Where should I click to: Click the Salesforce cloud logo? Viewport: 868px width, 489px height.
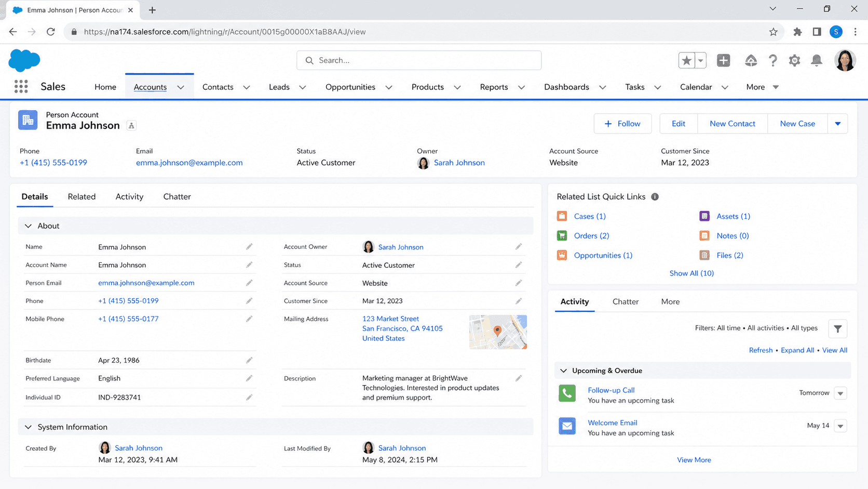24,60
